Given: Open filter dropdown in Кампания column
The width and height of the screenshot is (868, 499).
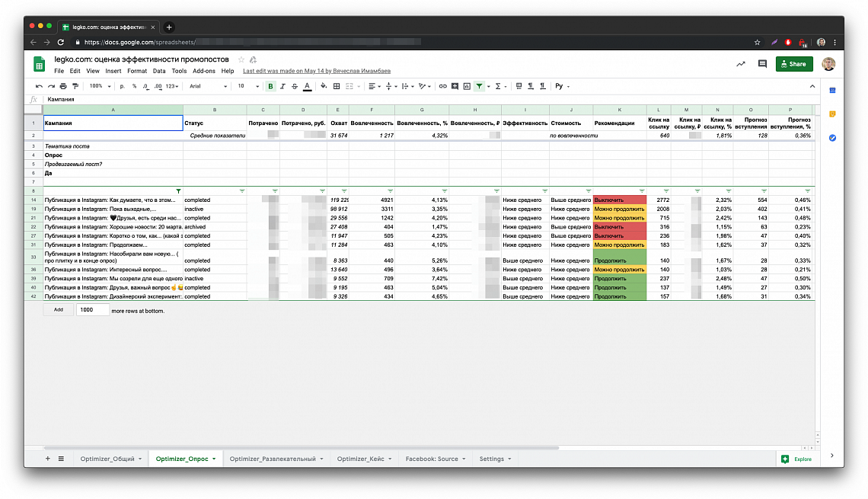Looking at the screenshot, I should point(178,191).
